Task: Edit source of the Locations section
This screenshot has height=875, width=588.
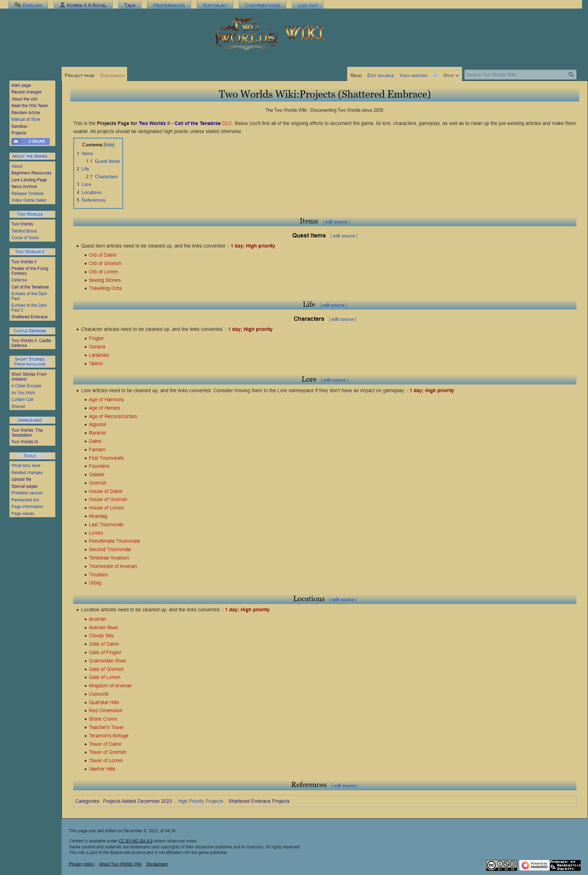Action: coord(343,600)
